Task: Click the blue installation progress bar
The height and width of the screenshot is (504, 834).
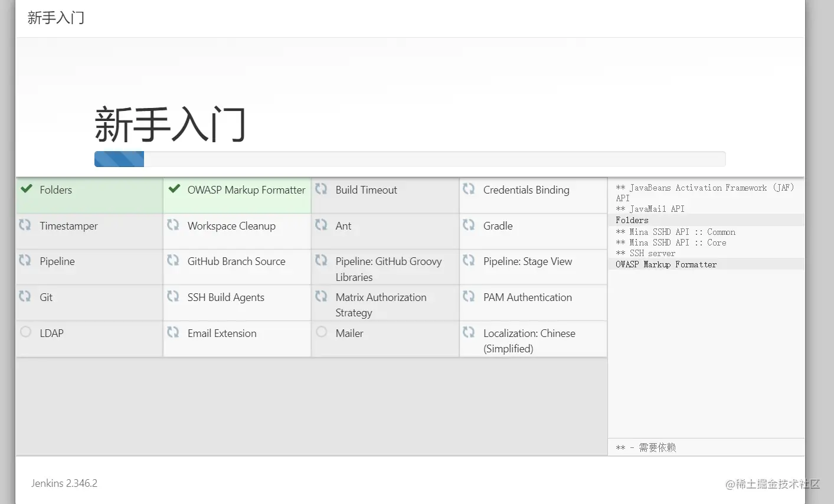Action: [119, 159]
